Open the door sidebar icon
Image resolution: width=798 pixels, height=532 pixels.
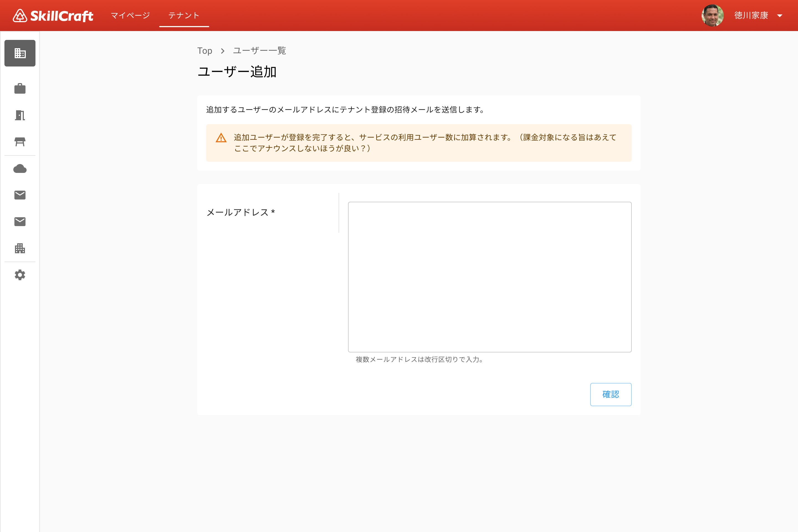(x=20, y=115)
